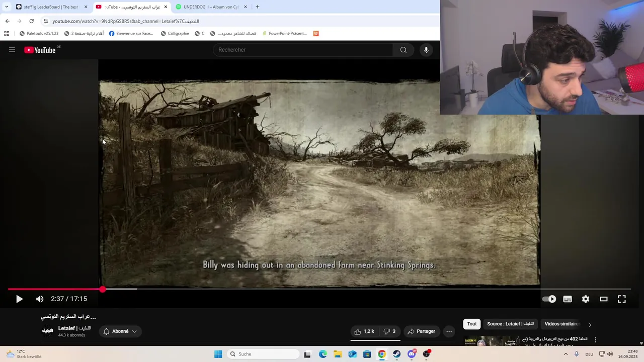Open Task View on the taskbar
Image resolution: width=644 pixels, height=362 pixels.
pos(307,354)
